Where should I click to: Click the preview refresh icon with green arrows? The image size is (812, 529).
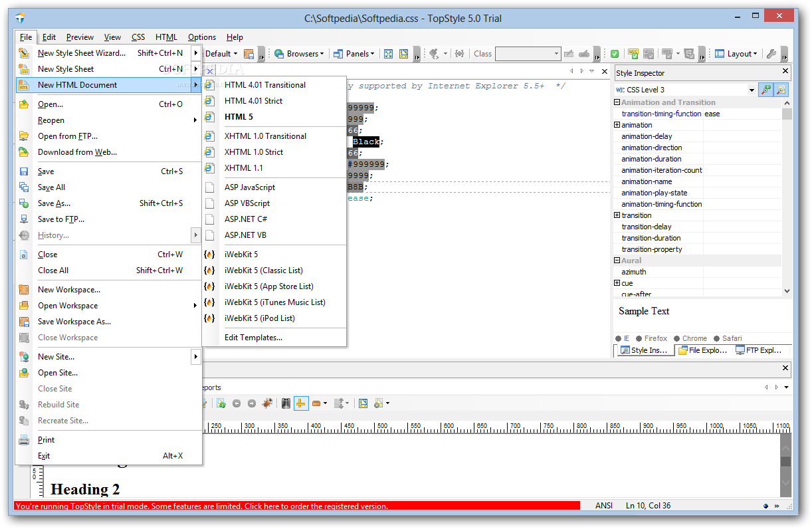tap(221, 403)
